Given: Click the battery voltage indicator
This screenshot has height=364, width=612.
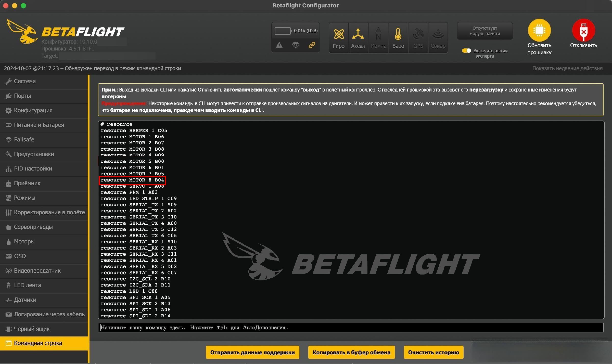Looking at the screenshot, I should (x=296, y=31).
